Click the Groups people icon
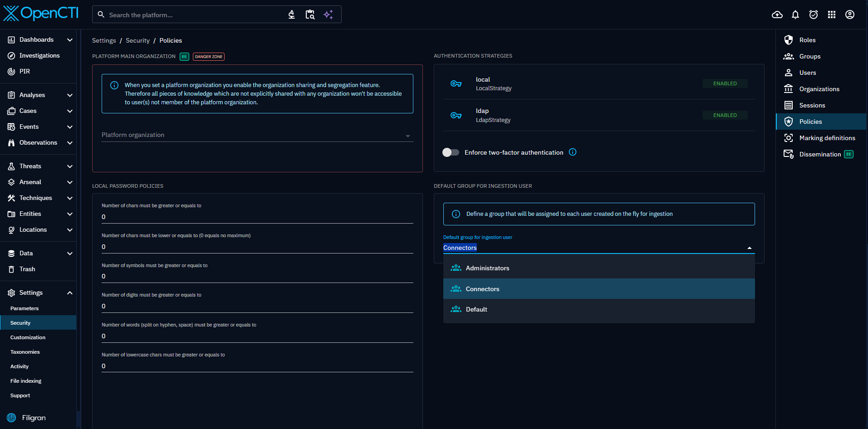The width and height of the screenshot is (868, 429). (x=789, y=56)
